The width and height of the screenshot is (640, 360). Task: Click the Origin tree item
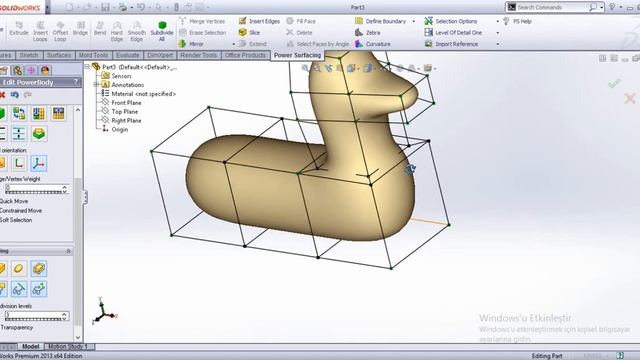(115, 129)
